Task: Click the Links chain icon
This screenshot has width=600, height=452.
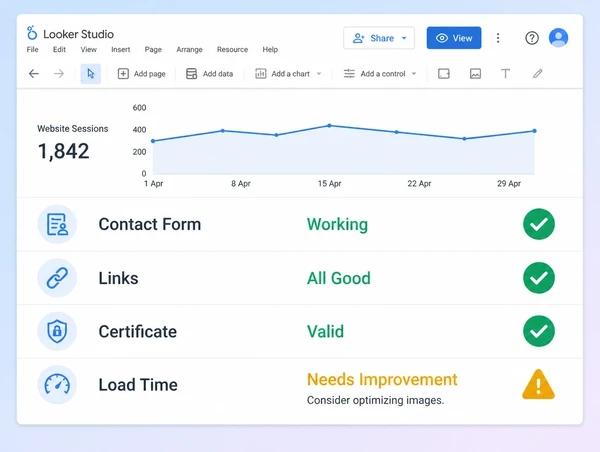Action: [57, 278]
